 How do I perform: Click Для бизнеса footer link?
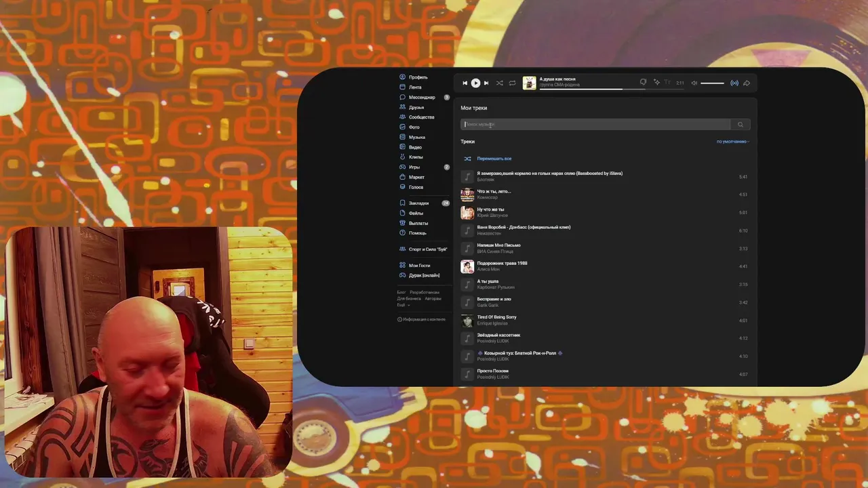(x=409, y=298)
